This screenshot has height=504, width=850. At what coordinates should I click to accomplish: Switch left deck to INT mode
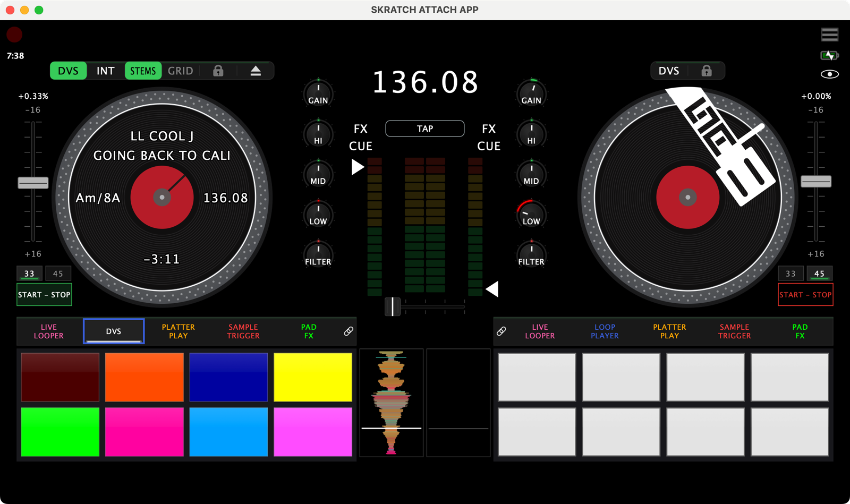click(x=105, y=71)
